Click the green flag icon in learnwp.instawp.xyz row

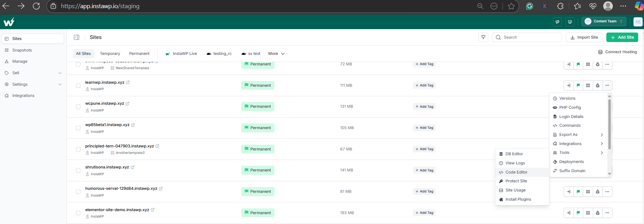[579, 85]
